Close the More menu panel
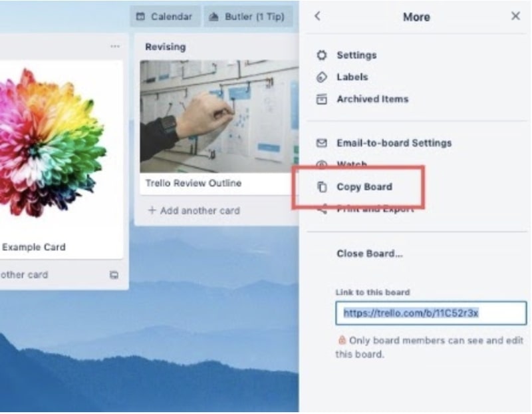The height and width of the screenshot is (414, 532). click(515, 16)
